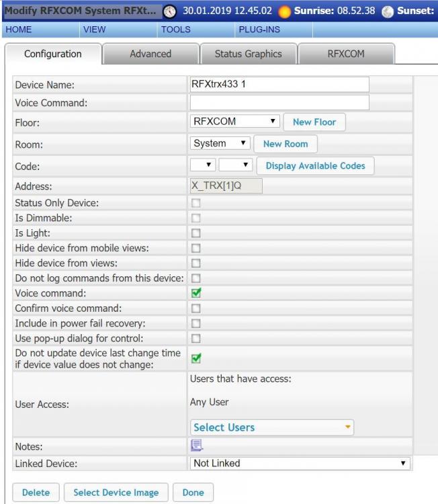
Task: Click the Device Name text field
Action: pos(279,84)
